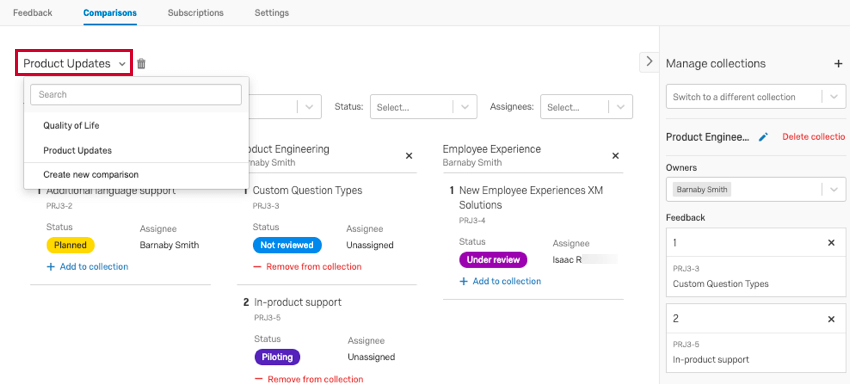The height and width of the screenshot is (384, 850).
Task: Click the comparison Search input field
Action: 136,94
